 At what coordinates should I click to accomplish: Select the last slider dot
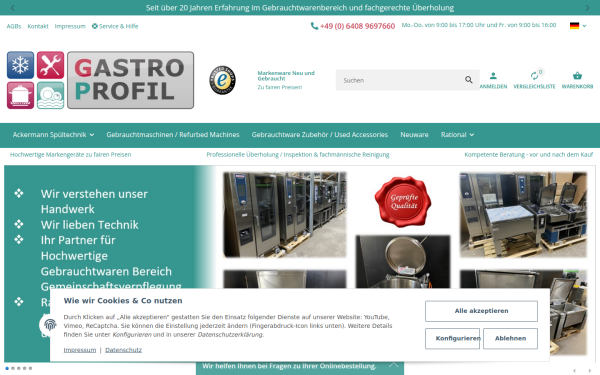click(x=30, y=368)
